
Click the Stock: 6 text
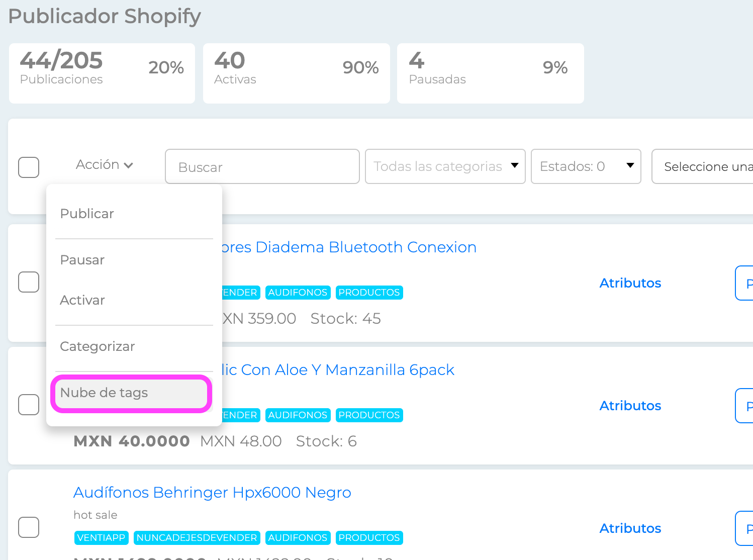326,441
